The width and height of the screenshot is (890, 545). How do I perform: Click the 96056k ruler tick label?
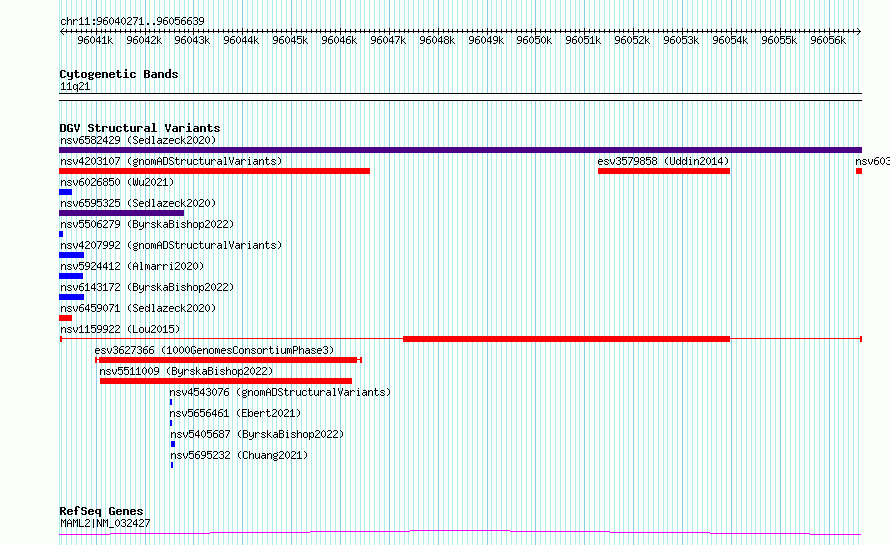(828, 40)
